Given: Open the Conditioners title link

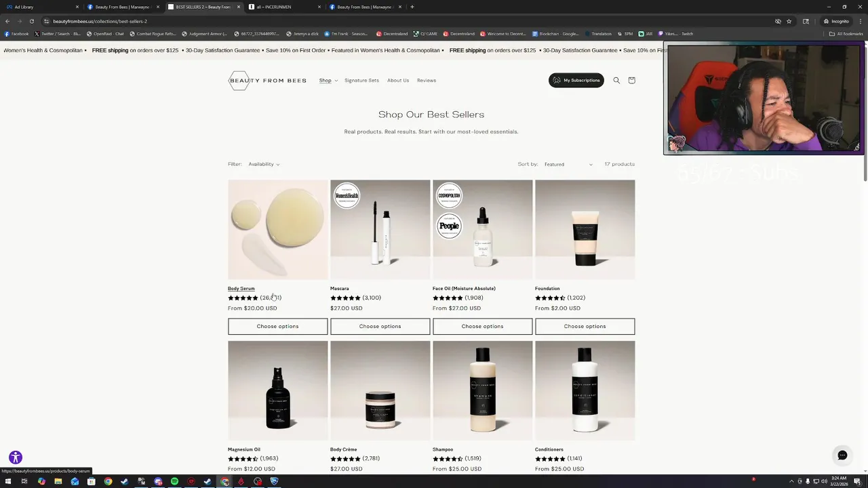Looking at the screenshot, I should (549, 449).
